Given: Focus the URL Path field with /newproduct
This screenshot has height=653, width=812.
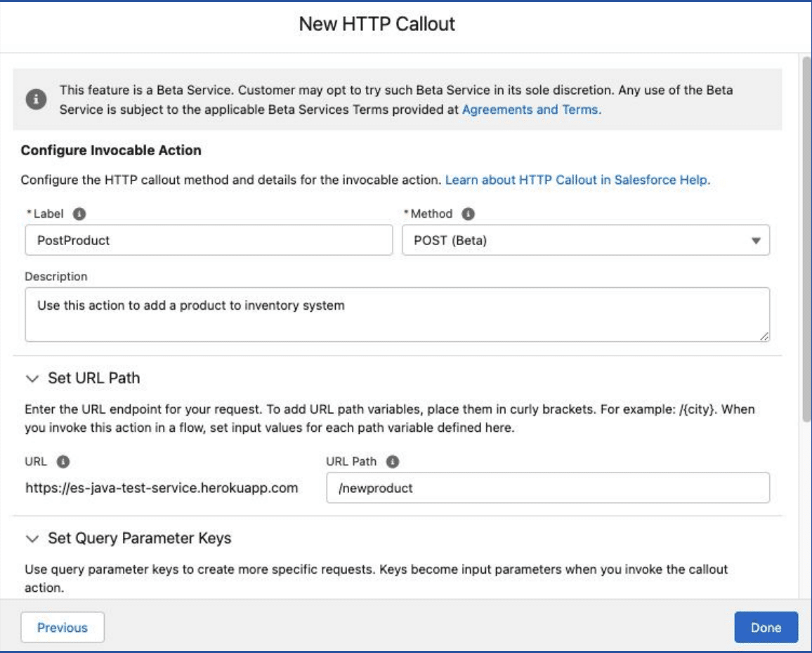Looking at the screenshot, I should tap(548, 488).
